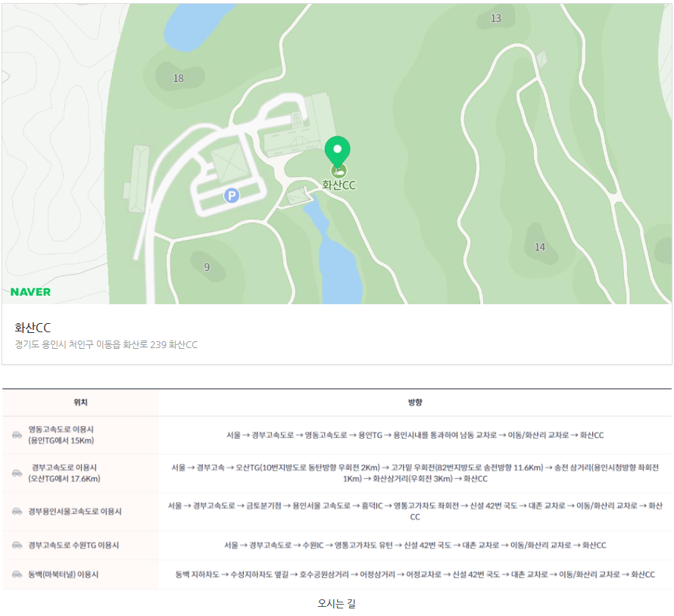Image resolution: width=674 pixels, height=616 pixels.
Task: Click the address 경기도 용인시 처인구 text
Action: 106,345
